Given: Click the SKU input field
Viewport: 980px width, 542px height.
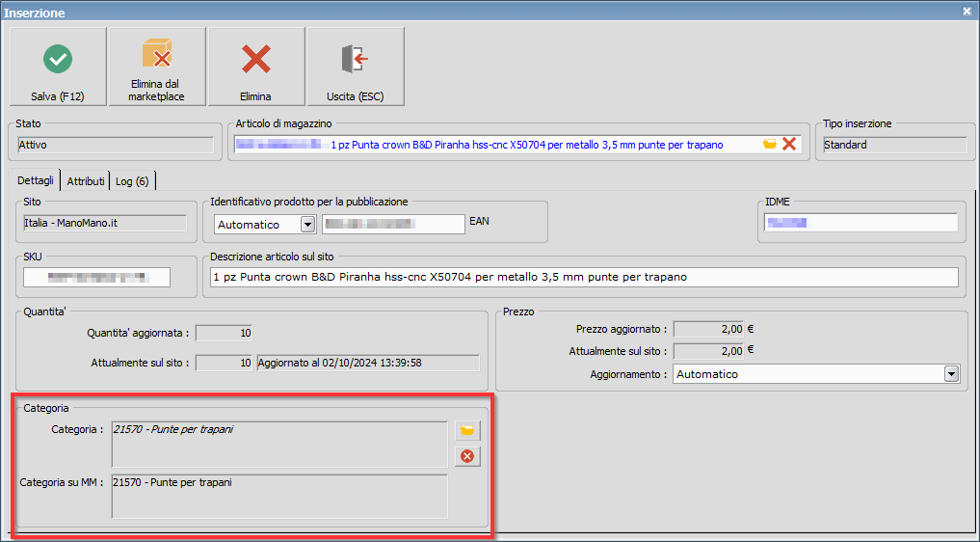Looking at the screenshot, I should point(96,277).
